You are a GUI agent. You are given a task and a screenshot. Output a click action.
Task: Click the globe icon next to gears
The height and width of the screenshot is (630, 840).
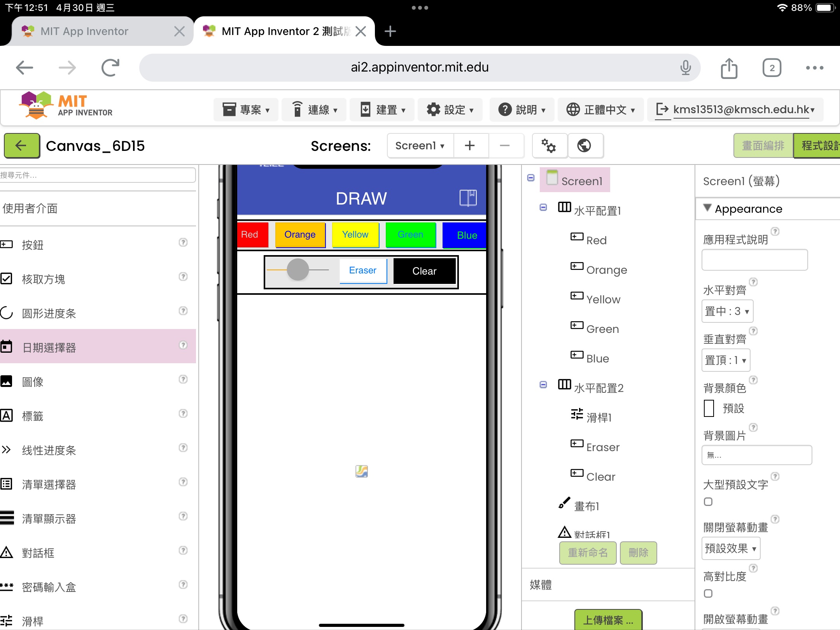[584, 146]
